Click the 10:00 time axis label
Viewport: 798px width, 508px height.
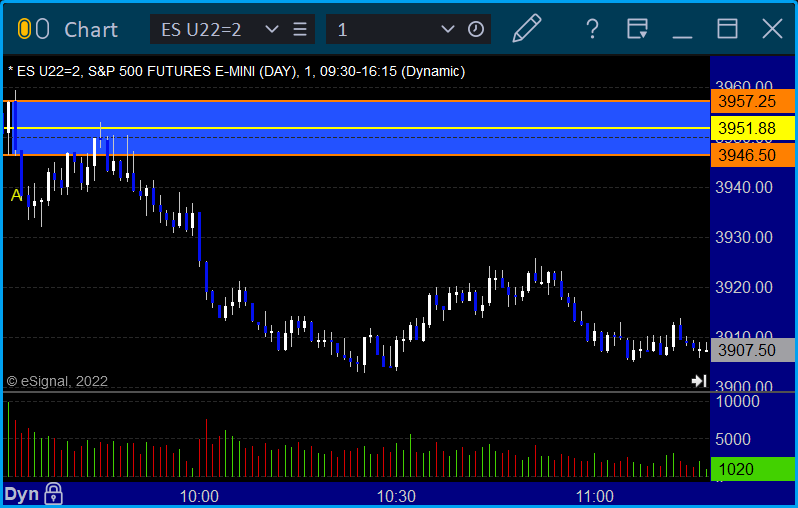click(199, 496)
